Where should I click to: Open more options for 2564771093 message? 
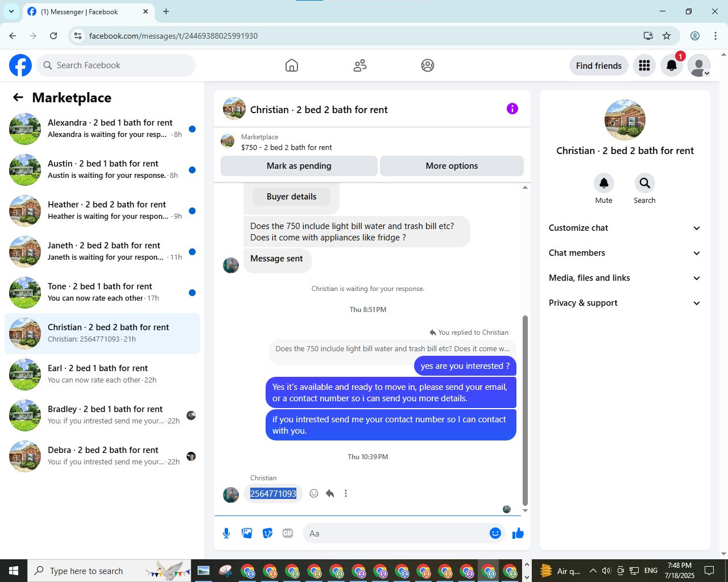click(x=346, y=493)
